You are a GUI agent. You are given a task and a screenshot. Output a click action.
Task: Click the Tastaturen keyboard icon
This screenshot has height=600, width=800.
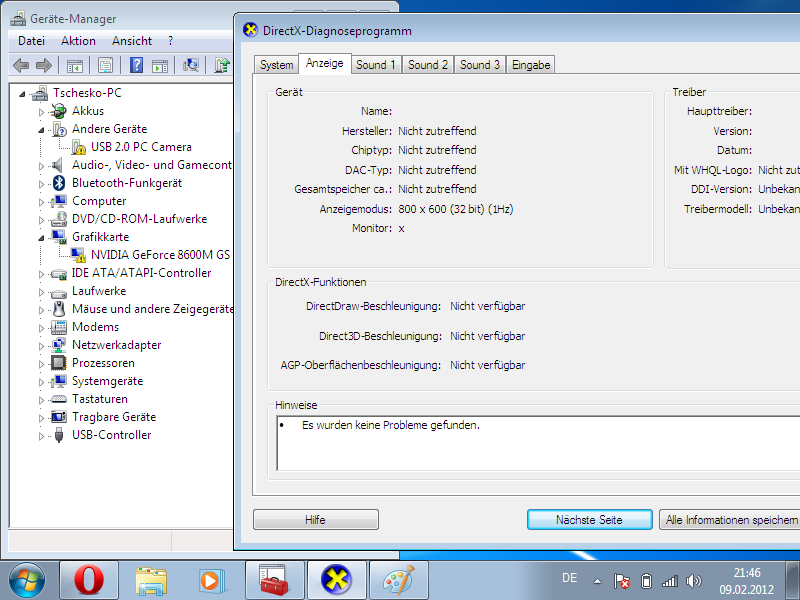[x=59, y=399]
